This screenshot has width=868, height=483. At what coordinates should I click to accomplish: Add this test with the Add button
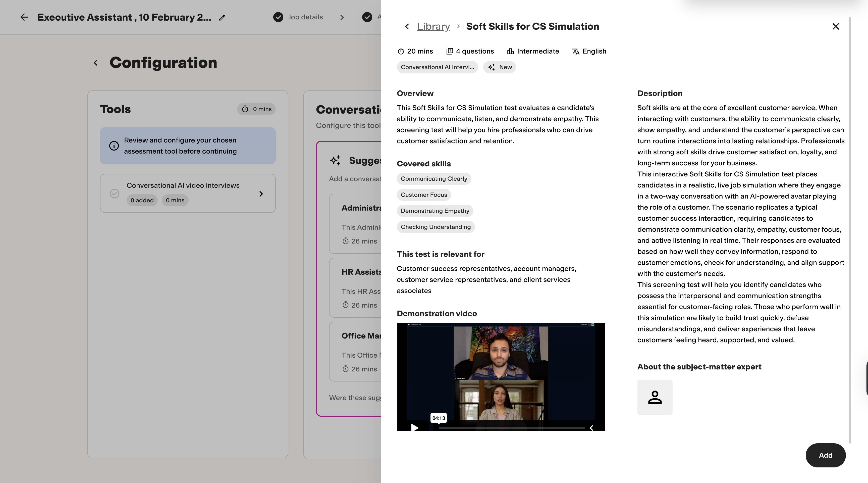[x=826, y=455]
